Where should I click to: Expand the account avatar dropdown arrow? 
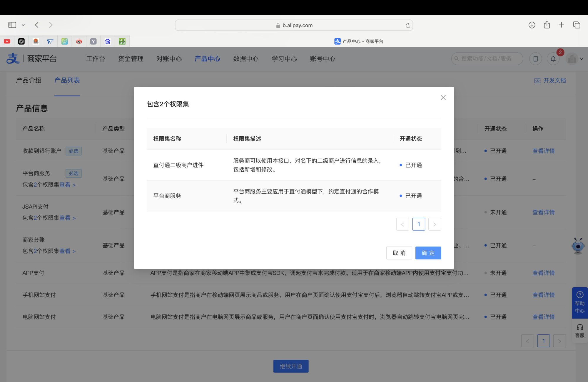[x=582, y=59]
